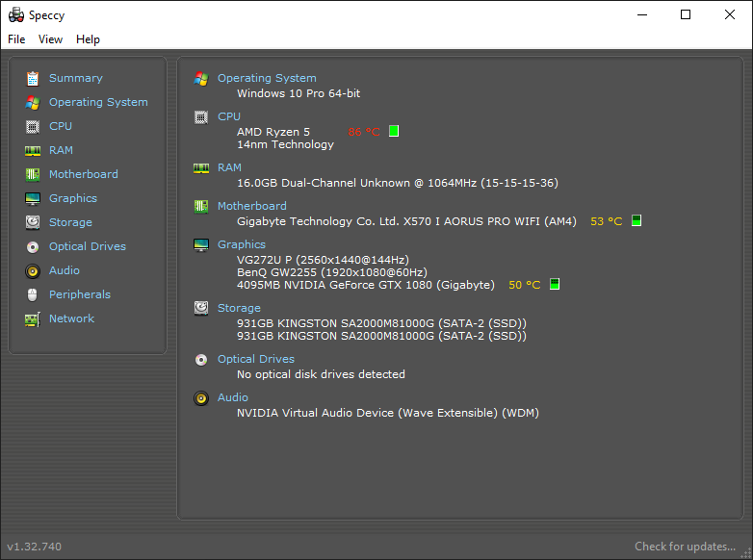Click the green CPU temperature indicator icon

[394, 131]
